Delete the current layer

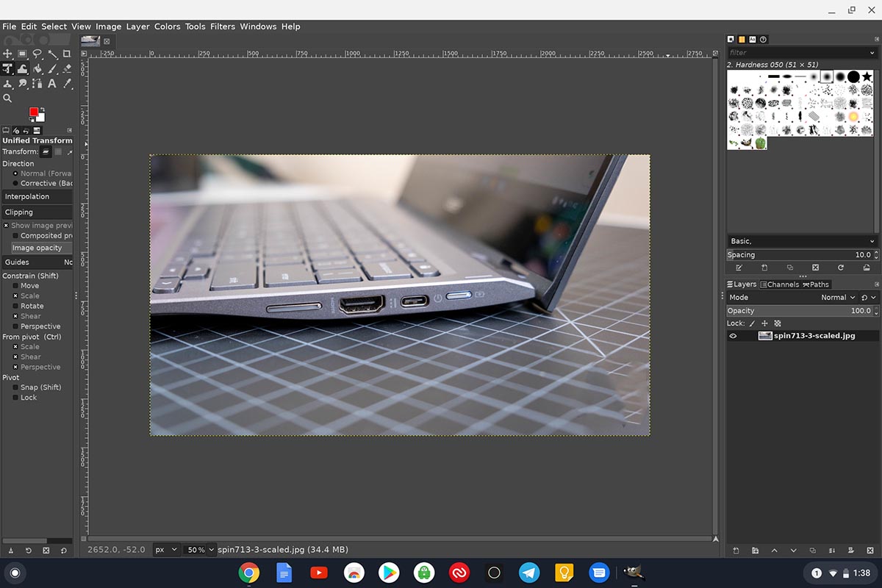[871, 550]
